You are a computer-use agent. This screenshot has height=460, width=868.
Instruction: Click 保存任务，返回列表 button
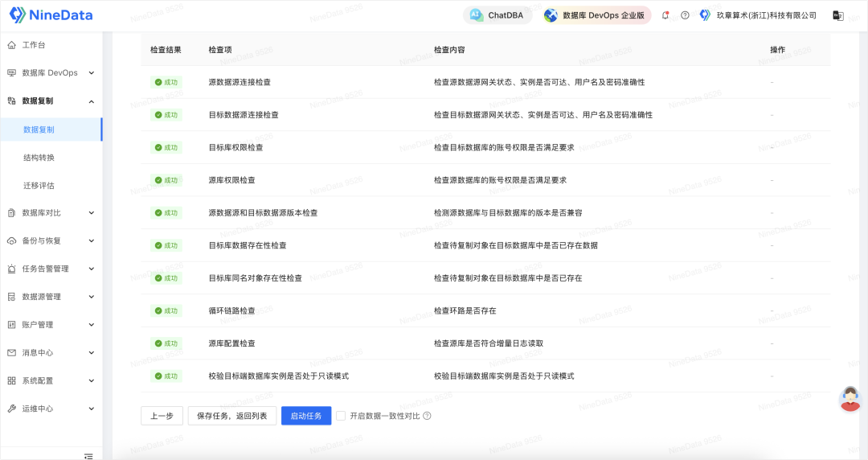pos(232,416)
